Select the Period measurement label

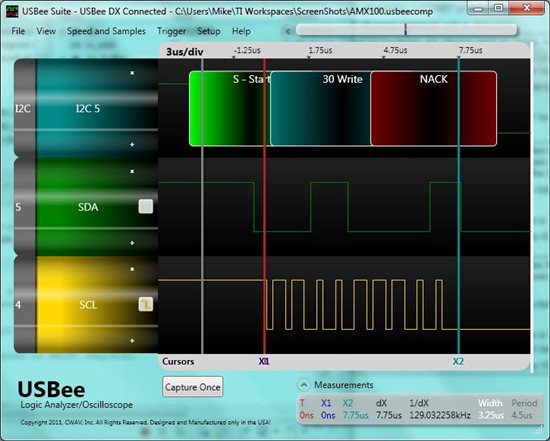tap(524, 403)
